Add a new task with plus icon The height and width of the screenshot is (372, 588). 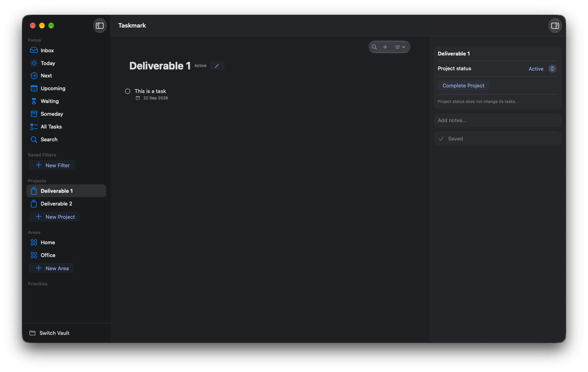click(385, 47)
